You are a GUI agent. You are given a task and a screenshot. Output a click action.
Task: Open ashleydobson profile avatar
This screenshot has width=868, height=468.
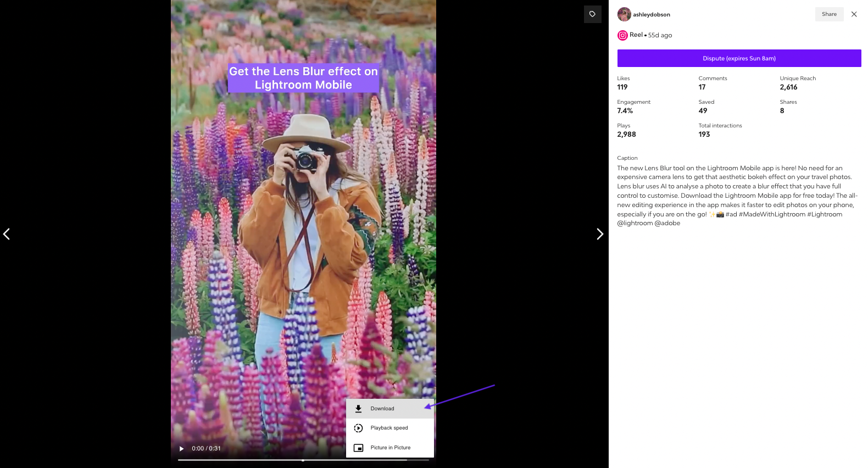pos(624,14)
